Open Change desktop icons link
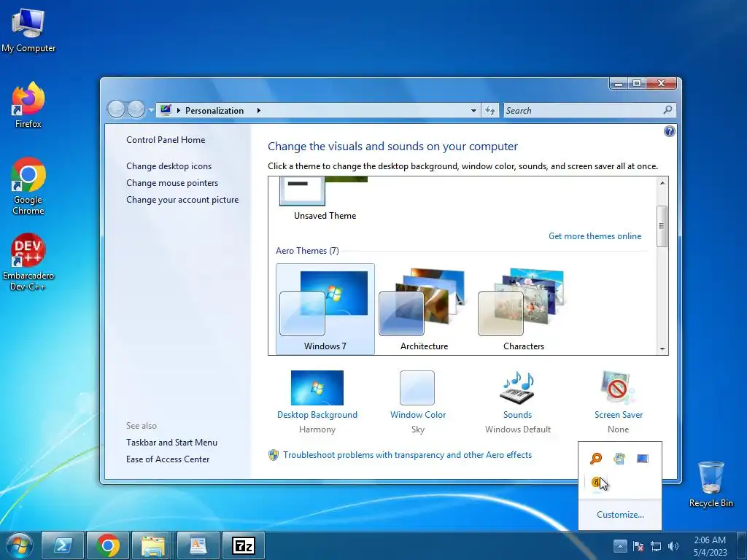 [169, 166]
